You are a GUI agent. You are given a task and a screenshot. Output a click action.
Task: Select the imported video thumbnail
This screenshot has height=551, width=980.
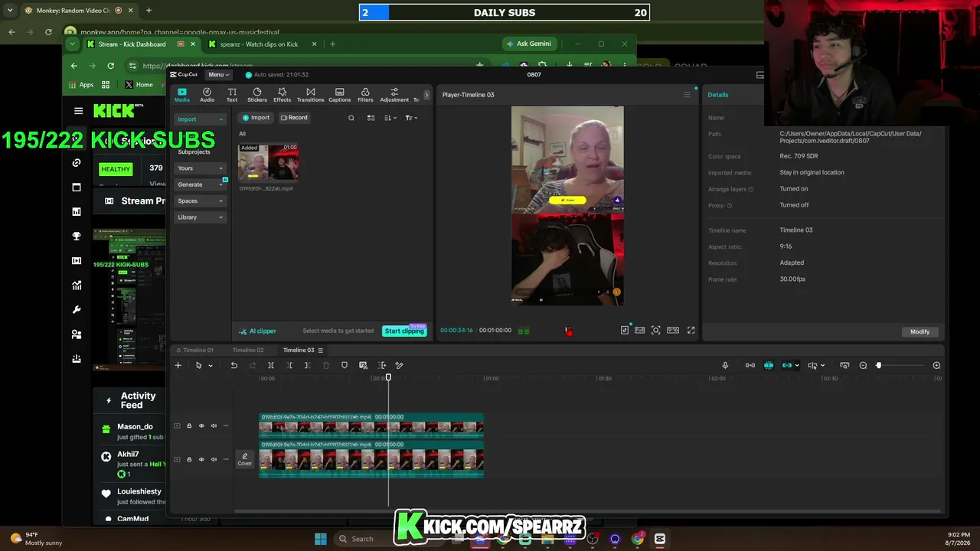coord(268,162)
